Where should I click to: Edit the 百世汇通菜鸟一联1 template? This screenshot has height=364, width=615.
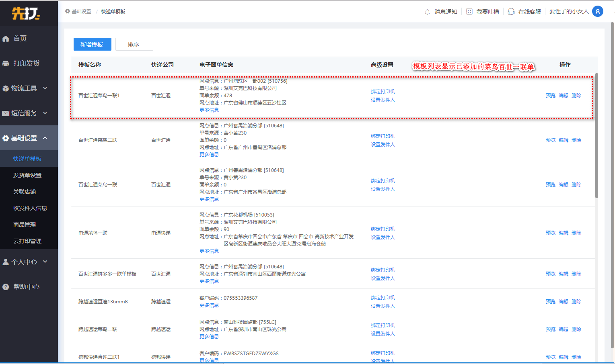pyautogui.click(x=564, y=96)
